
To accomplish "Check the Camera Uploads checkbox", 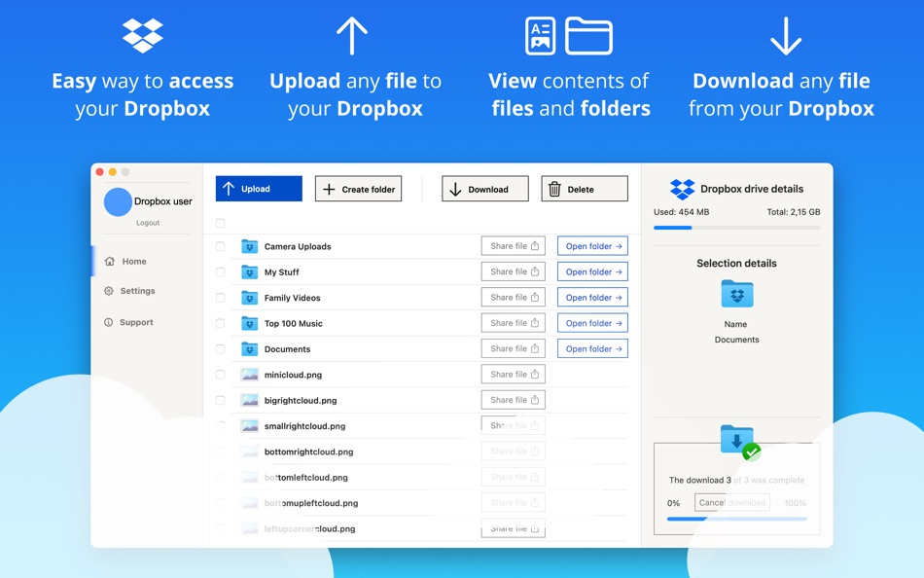I will (221, 246).
